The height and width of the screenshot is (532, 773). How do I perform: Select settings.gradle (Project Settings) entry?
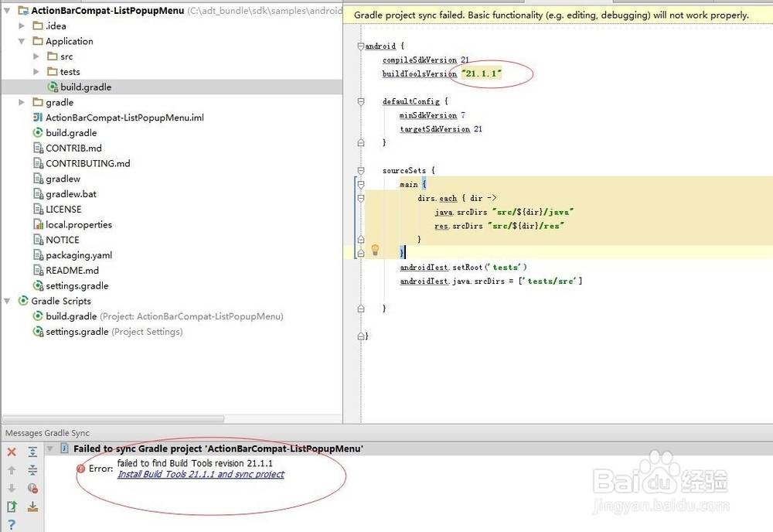tap(114, 331)
